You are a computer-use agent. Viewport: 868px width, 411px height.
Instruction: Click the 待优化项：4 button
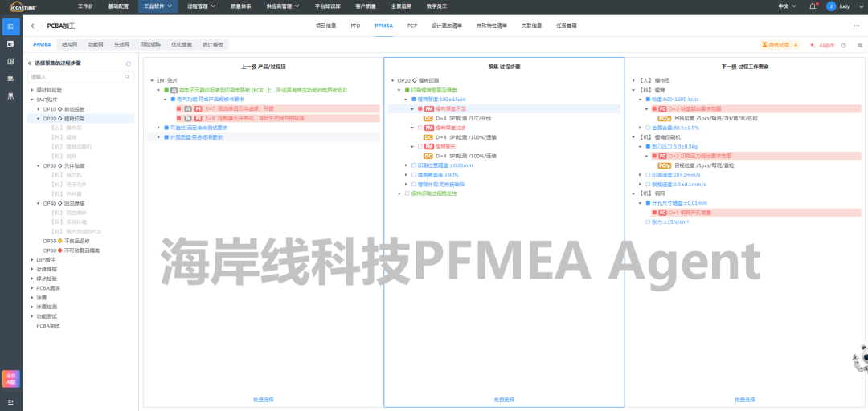[x=780, y=45]
